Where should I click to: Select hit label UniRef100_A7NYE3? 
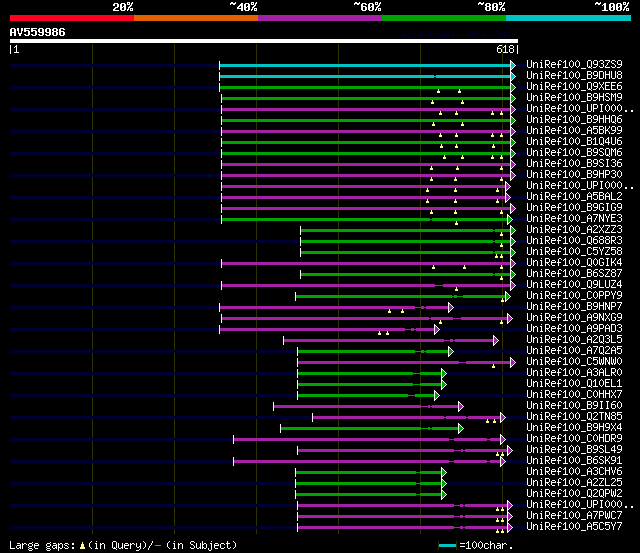click(x=574, y=219)
